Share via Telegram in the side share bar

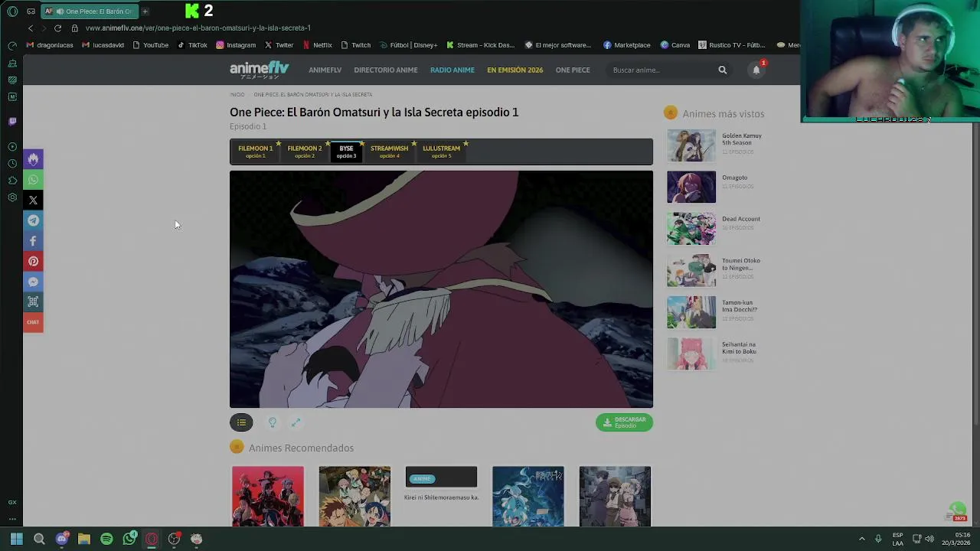click(33, 220)
